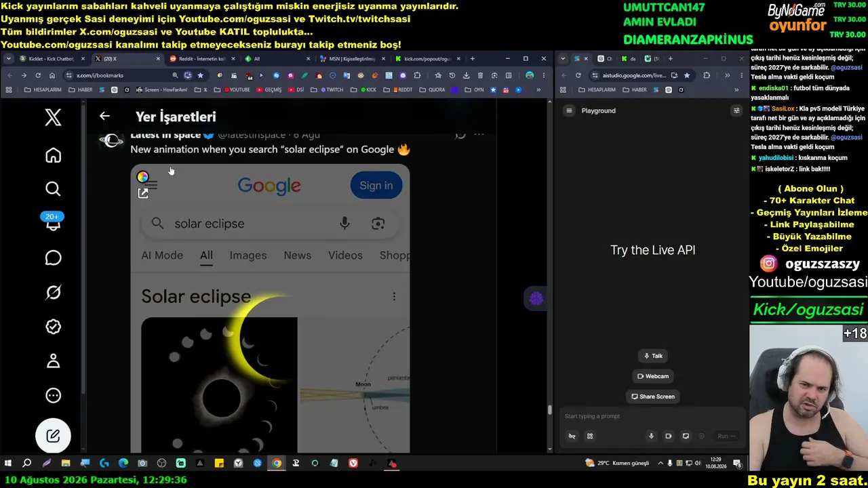Image resolution: width=868 pixels, height=488 pixels.
Task: Open Chrome from the taskbar
Action: coord(277,464)
